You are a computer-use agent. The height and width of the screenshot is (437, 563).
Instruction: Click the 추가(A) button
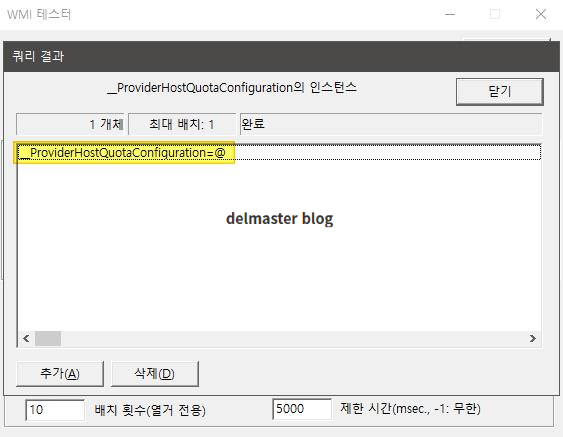(x=60, y=374)
